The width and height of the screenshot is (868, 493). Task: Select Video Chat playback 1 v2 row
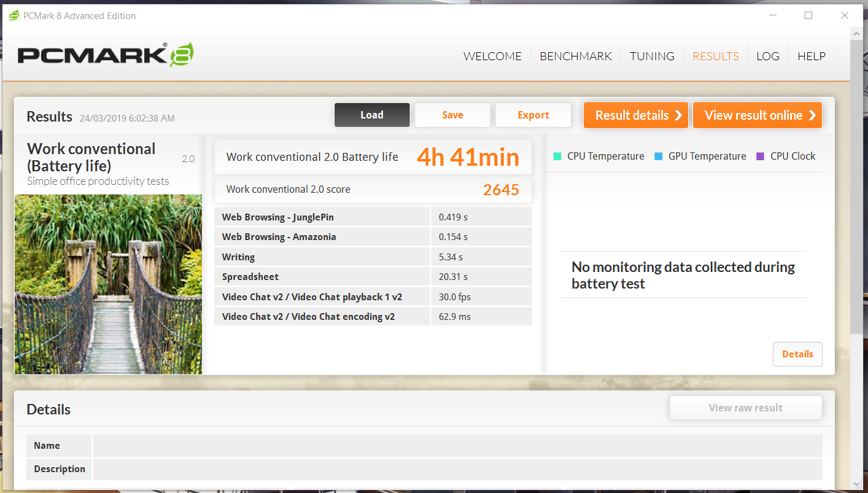point(373,297)
